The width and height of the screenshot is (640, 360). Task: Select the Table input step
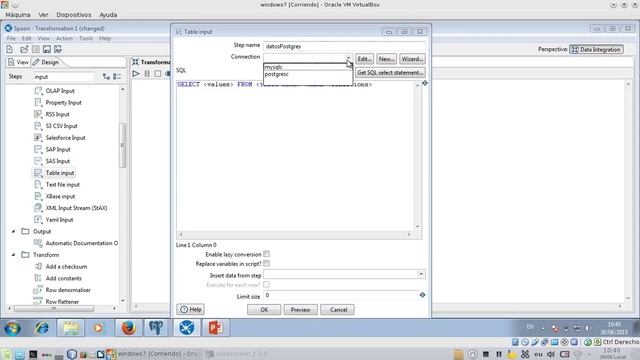click(60, 173)
